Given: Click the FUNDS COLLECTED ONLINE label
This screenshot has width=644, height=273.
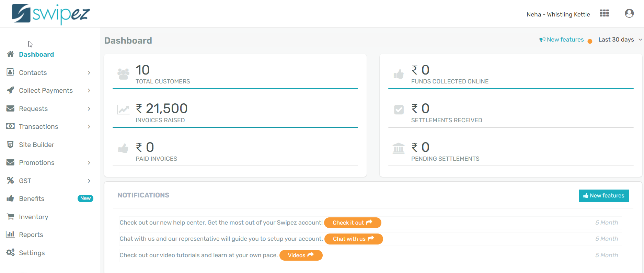Looking at the screenshot, I should 450,81.
